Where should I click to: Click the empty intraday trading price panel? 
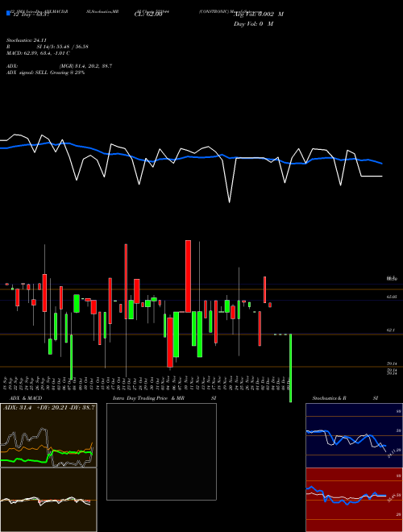[161, 451]
